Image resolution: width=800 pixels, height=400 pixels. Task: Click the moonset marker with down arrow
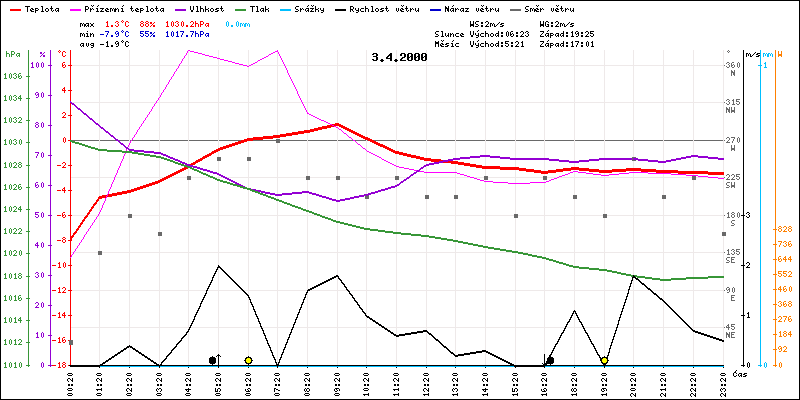tap(549, 360)
